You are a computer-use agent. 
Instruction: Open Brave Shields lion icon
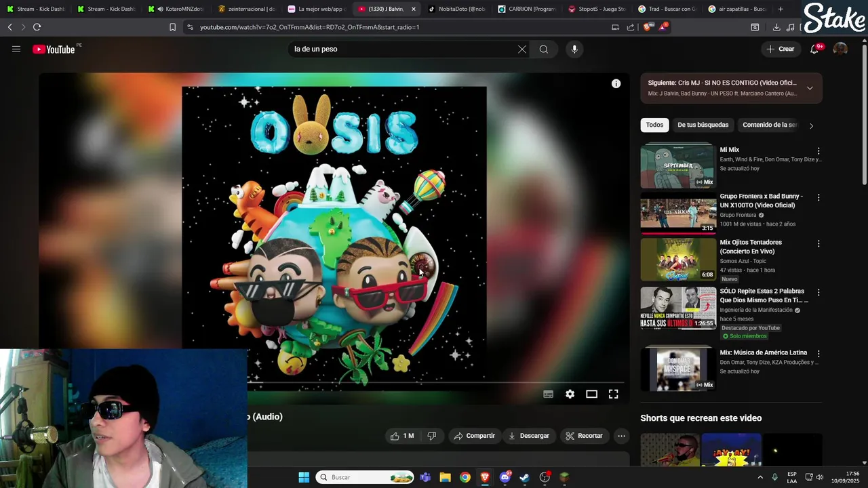pos(648,27)
